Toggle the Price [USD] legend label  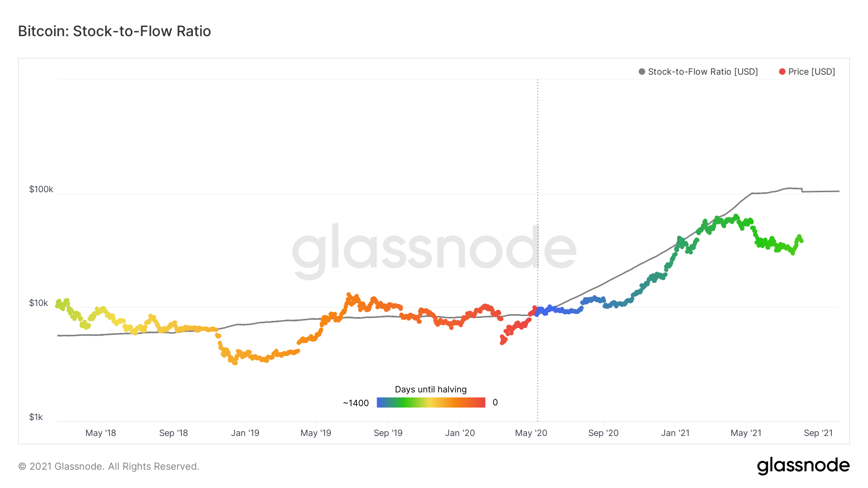coord(812,72)
